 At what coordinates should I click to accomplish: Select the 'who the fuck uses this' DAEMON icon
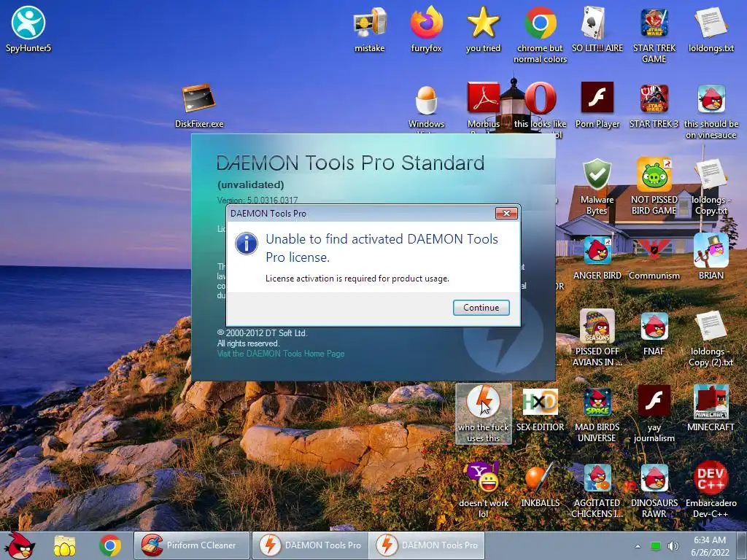click(483, 413)
